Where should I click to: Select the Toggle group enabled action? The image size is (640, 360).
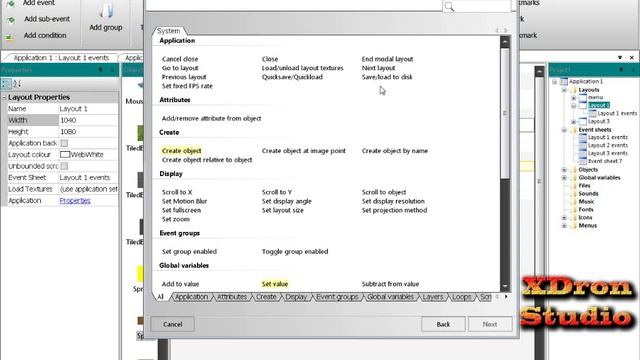click(x=295, y=252)
